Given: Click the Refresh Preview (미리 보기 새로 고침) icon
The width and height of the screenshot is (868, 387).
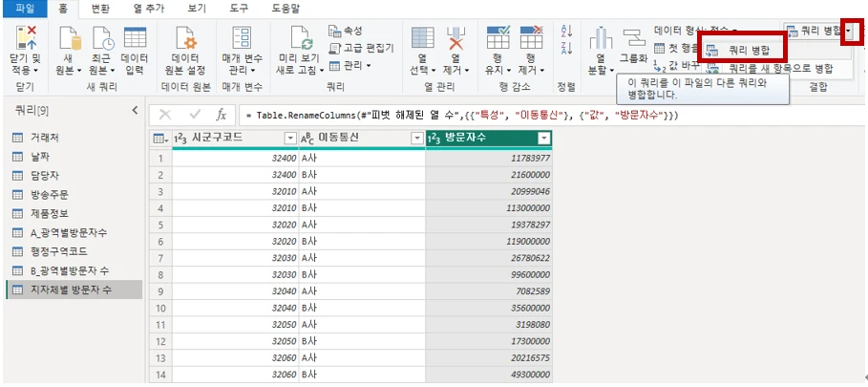Looking at the screenshot, I should coord(303,38).
